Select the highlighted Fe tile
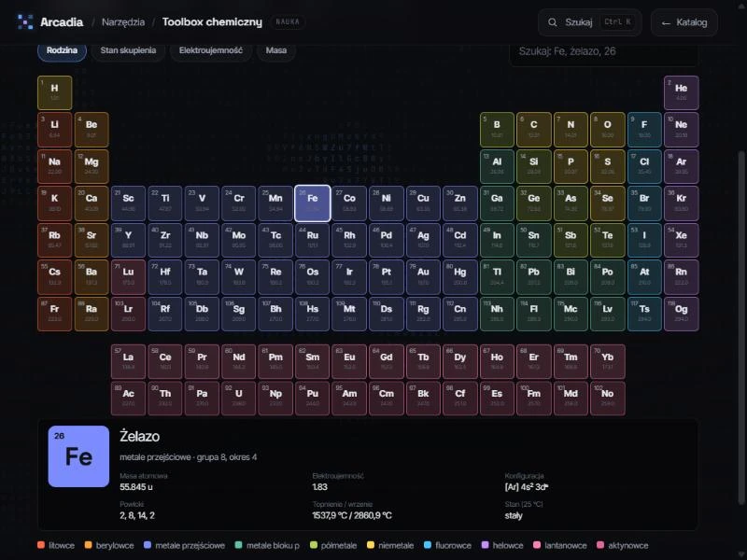 [313, 203]
